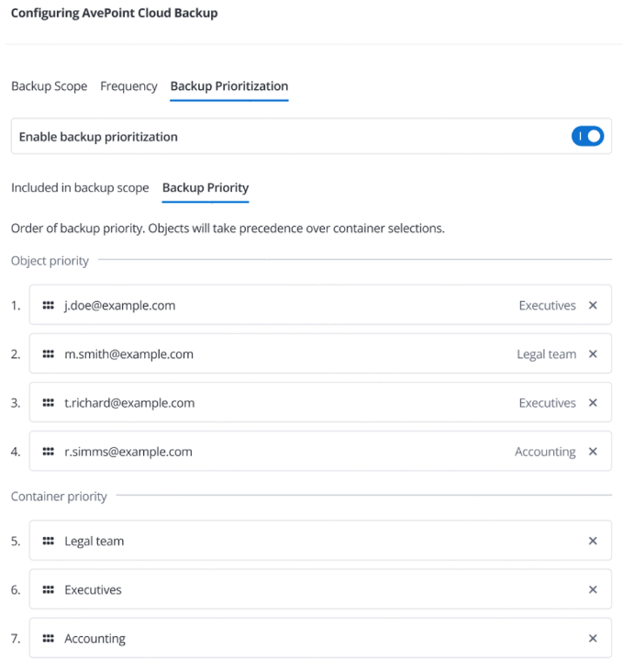Remove r.simms@example.com from priority list
623x672 pixels.
tap(593, 451)
